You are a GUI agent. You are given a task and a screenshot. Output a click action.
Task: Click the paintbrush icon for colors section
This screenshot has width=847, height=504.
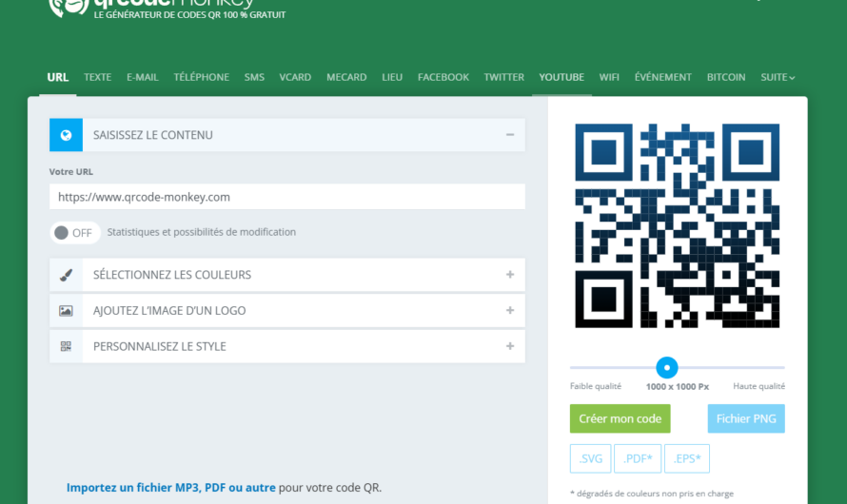pos(66,275)
